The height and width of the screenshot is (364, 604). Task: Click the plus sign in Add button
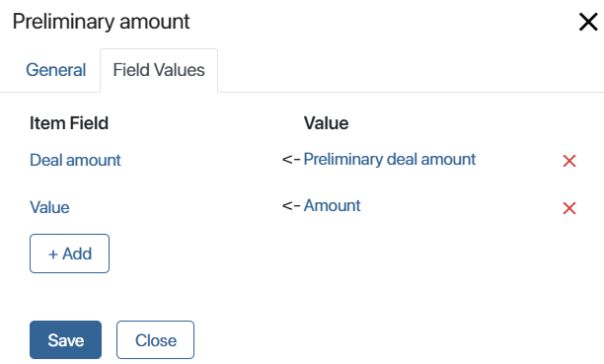pyautogui.click(x=53, y=255)
